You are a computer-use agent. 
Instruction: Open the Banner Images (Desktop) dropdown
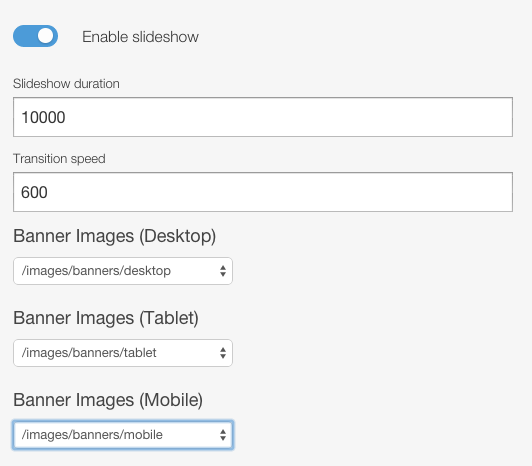[x=123, y=271]
